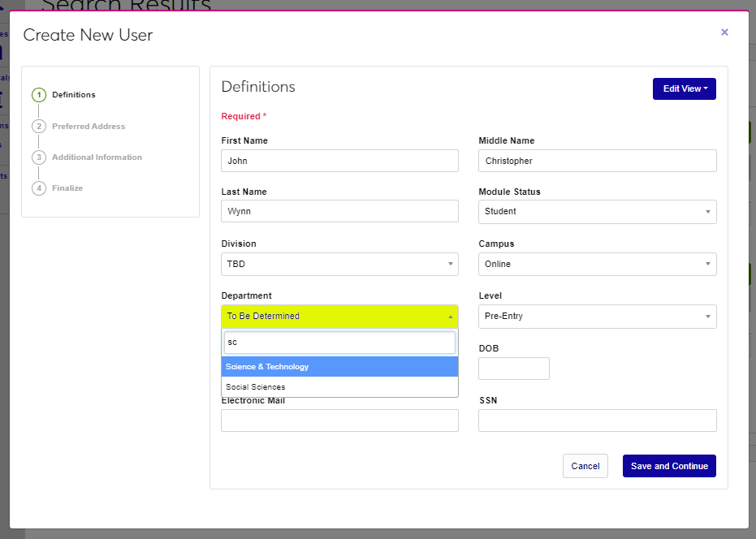The width and height of the screenshot is (756, 539).
Task: Focus the Middle Name input
Action: pyautogui.click(x=597, y=161)
